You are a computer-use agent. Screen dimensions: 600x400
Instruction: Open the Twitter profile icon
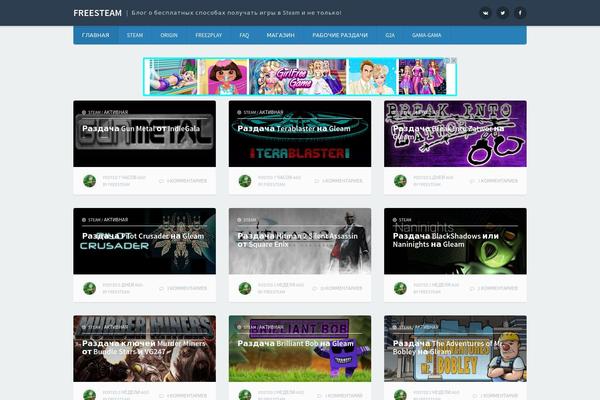[502, 13]
